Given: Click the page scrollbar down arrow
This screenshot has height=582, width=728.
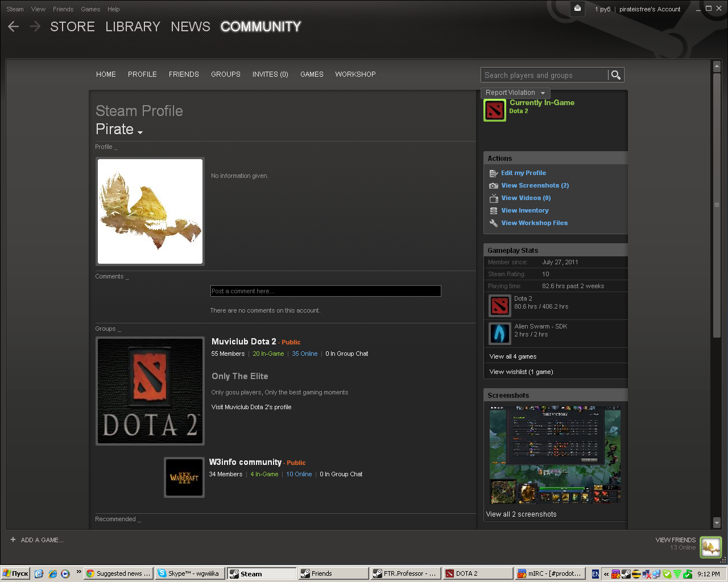Looking at the screenshot, I should (x=717, y=523).
